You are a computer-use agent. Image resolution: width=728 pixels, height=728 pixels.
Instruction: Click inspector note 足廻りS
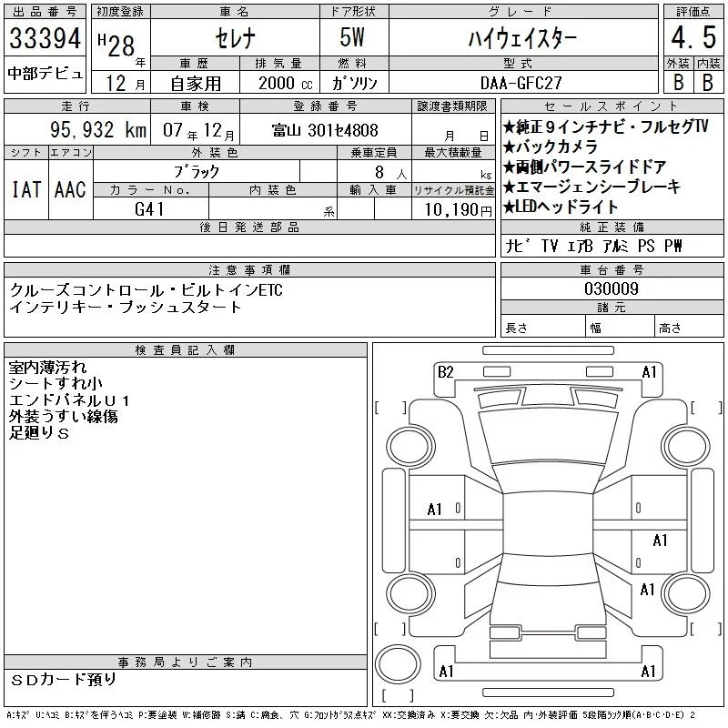pyautogui.click(x=39, y=433)
